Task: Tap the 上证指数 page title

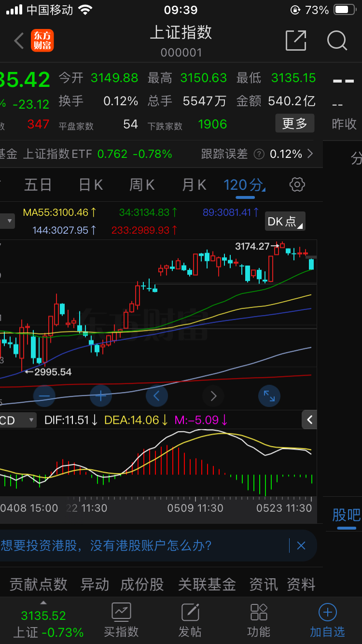Action: pyautogui.click(x=181, y=32)
